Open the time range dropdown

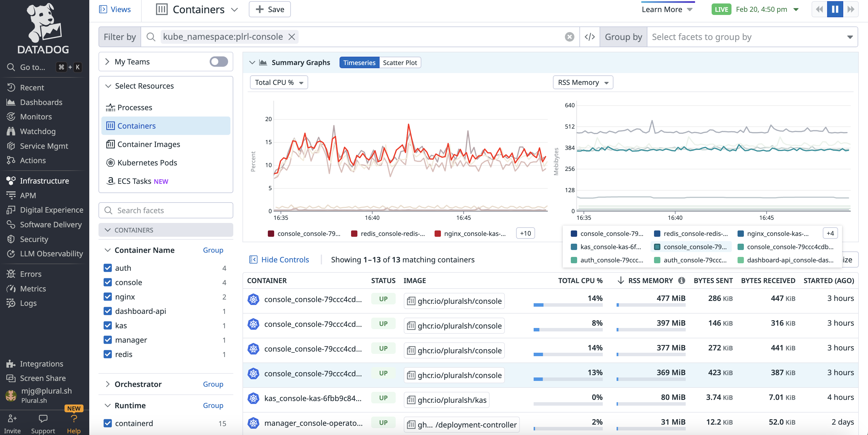796,9
